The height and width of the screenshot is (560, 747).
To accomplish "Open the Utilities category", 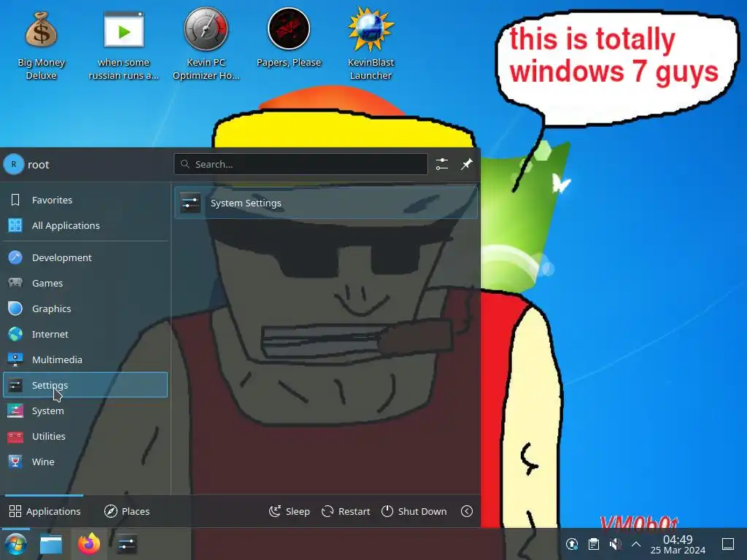I will 85,436.
